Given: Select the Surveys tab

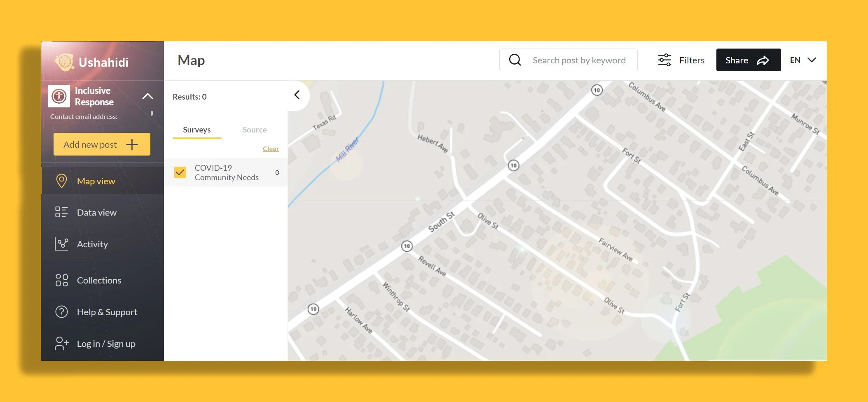Looking at the screenshot, I should pos(197,130).
